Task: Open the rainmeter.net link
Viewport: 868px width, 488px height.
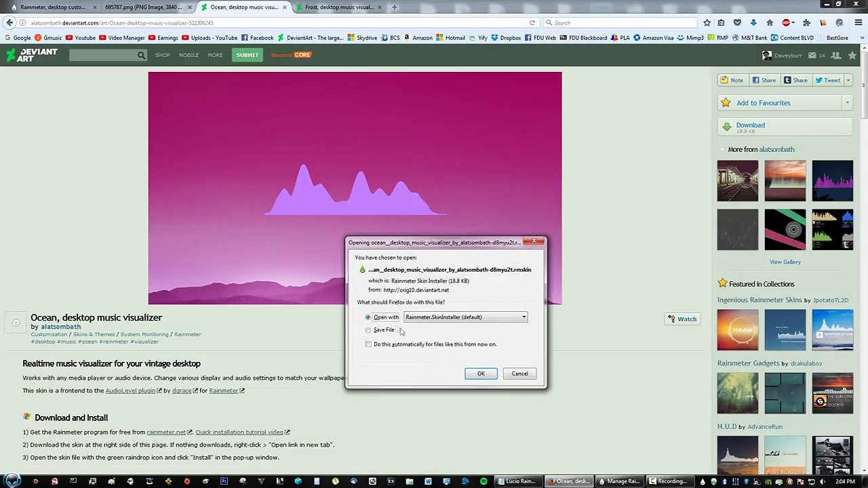Action: click(x=166, y=432)
